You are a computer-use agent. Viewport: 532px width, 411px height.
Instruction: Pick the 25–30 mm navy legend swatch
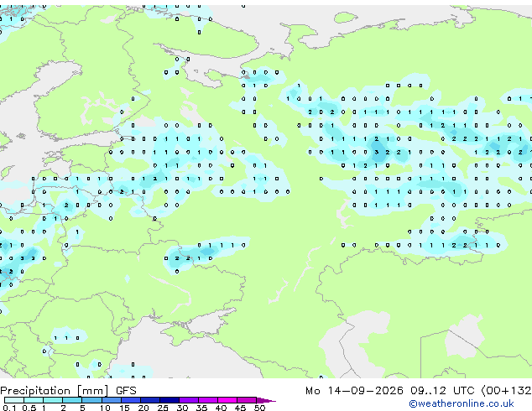[x=170, y=400]
